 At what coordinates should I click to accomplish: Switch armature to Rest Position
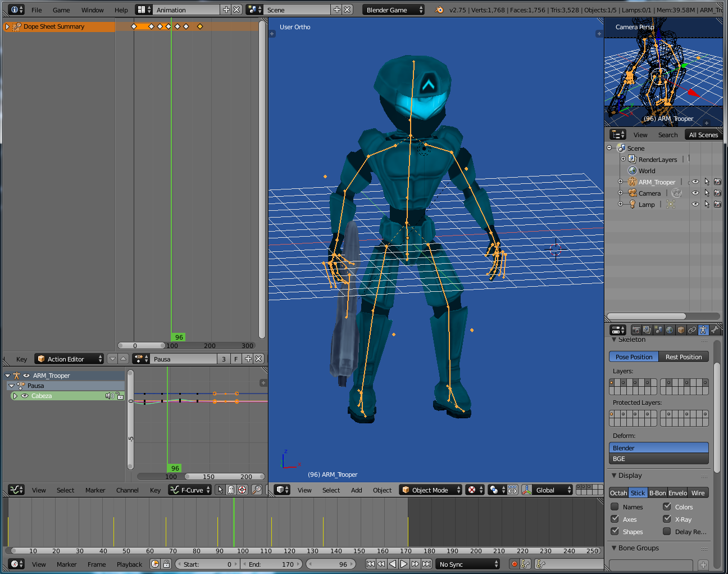(683, 357)
